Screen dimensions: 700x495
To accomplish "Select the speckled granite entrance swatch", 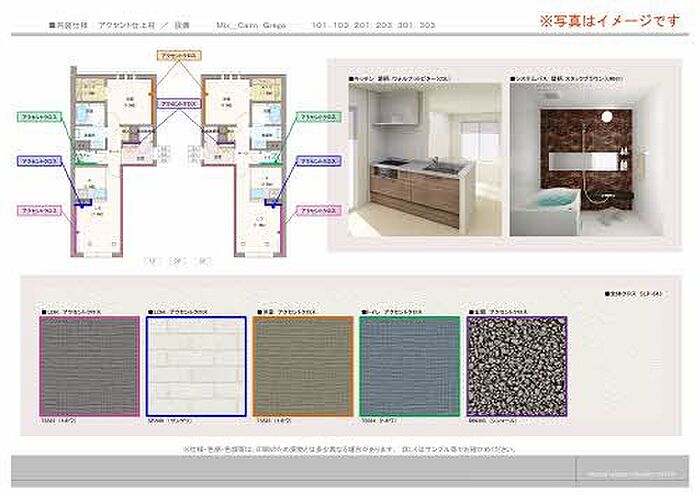I will (516, 365).
